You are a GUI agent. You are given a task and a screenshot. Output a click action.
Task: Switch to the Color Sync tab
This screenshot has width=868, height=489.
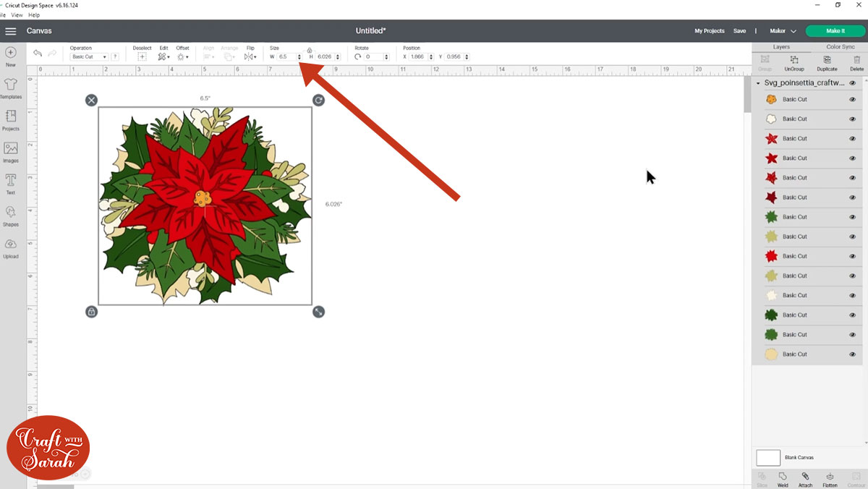(x=840, y=46)
